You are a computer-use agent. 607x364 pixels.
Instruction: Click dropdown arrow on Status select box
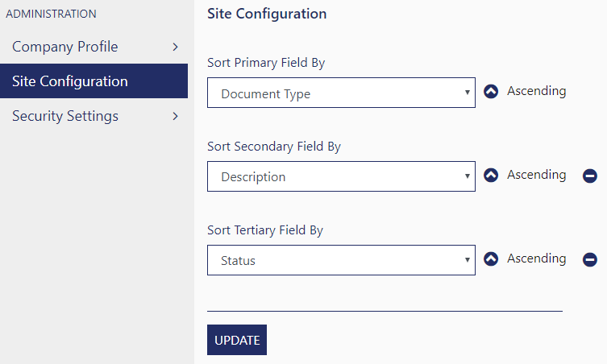[x=468, y=260]
